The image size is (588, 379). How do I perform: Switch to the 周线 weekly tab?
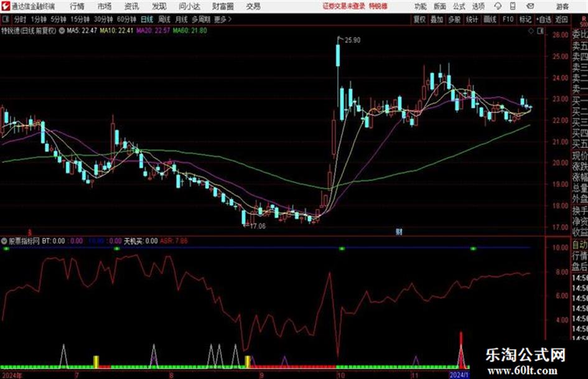click(164, 19)
